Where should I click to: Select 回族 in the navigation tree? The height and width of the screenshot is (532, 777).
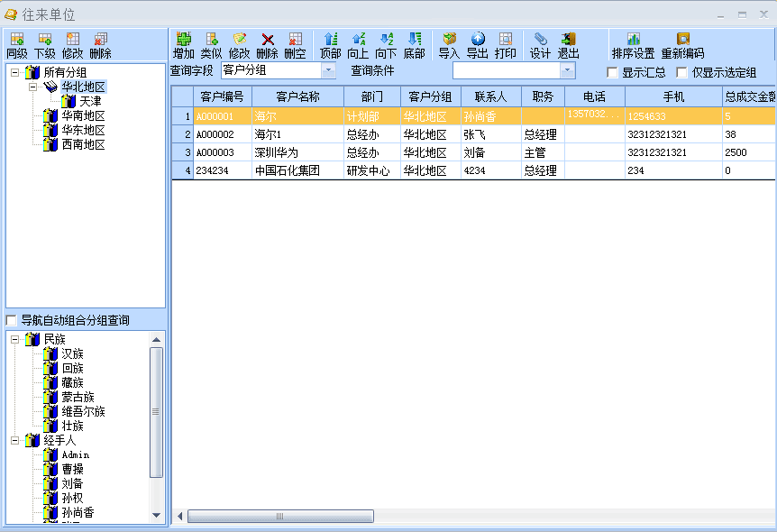(72, 368)
